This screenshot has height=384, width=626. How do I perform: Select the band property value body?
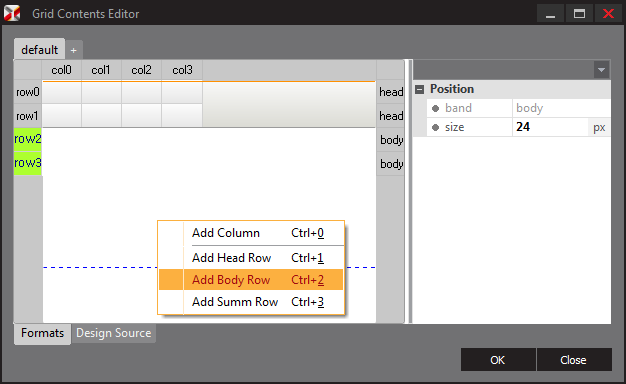tap(561, 108)
